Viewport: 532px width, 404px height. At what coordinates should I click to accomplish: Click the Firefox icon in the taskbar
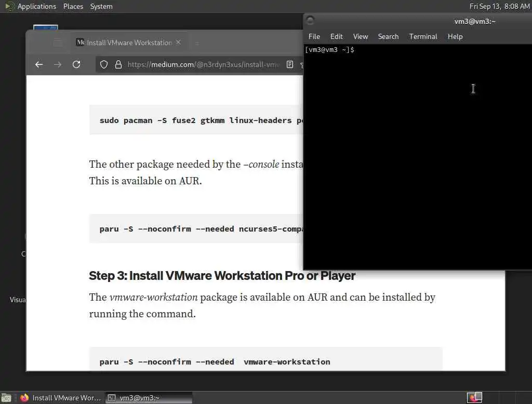(x=24, y=398)
